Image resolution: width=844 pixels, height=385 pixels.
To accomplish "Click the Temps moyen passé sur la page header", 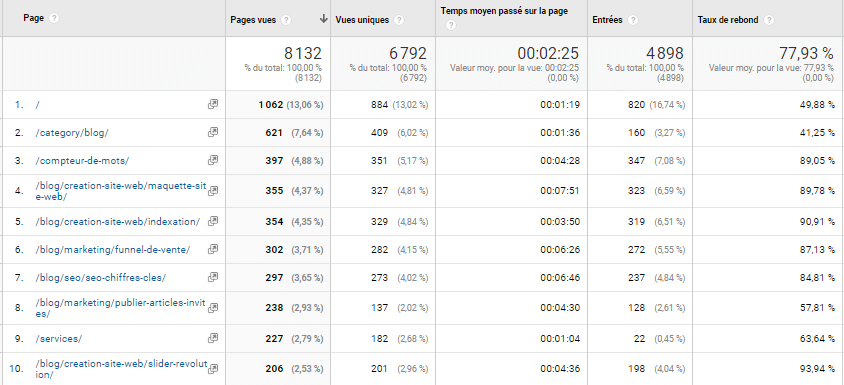I will tap(504, 10).
